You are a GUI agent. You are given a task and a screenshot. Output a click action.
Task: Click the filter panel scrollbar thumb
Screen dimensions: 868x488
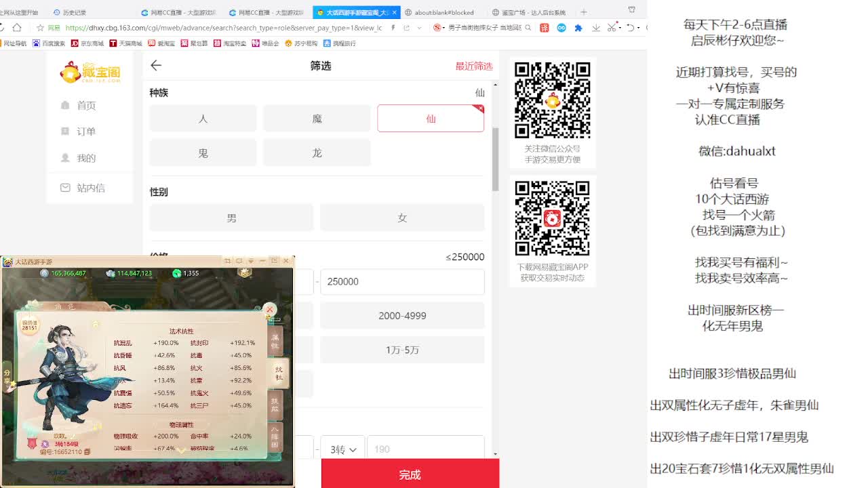coord(495,159)
